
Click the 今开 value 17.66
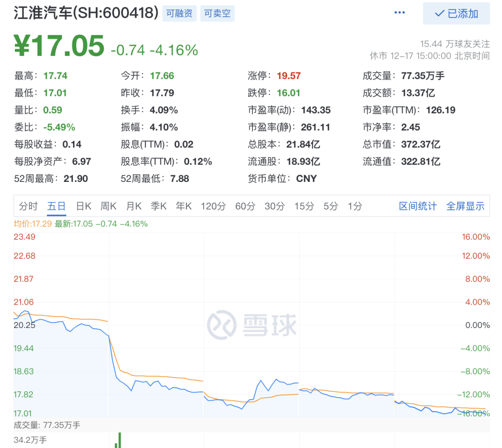tap(162, 76)
